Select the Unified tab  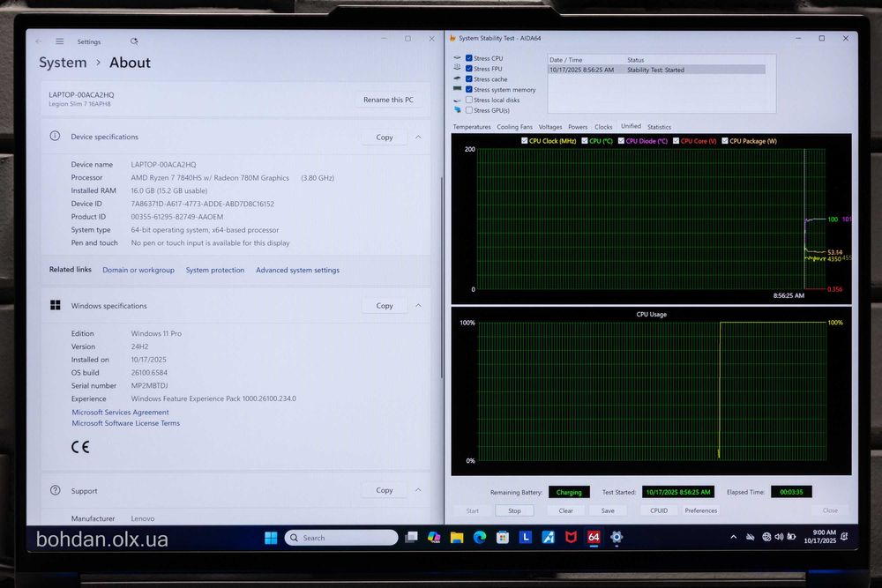(x=631, y=126)
